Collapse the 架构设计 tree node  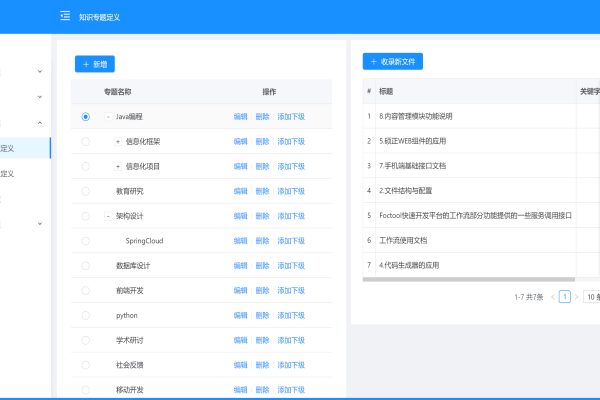108,216
